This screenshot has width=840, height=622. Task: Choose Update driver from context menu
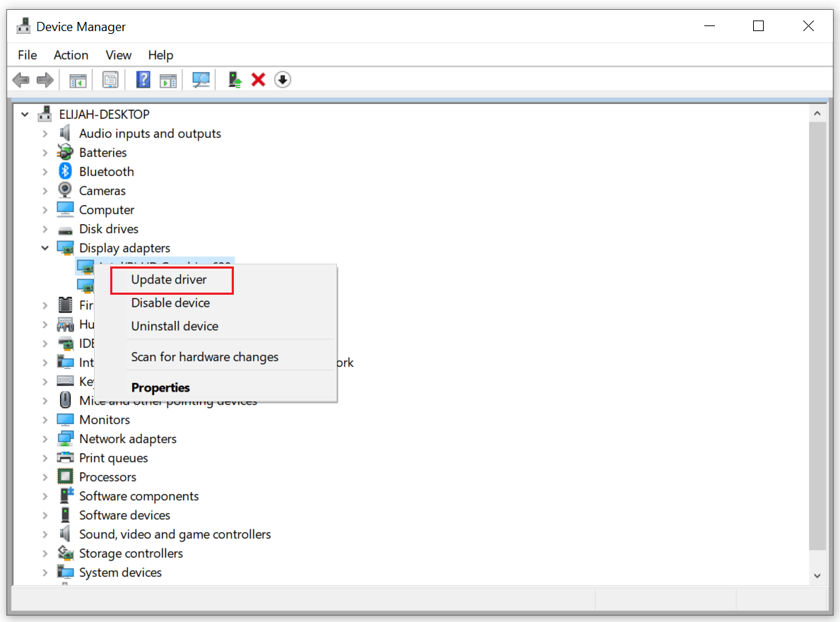169,280
